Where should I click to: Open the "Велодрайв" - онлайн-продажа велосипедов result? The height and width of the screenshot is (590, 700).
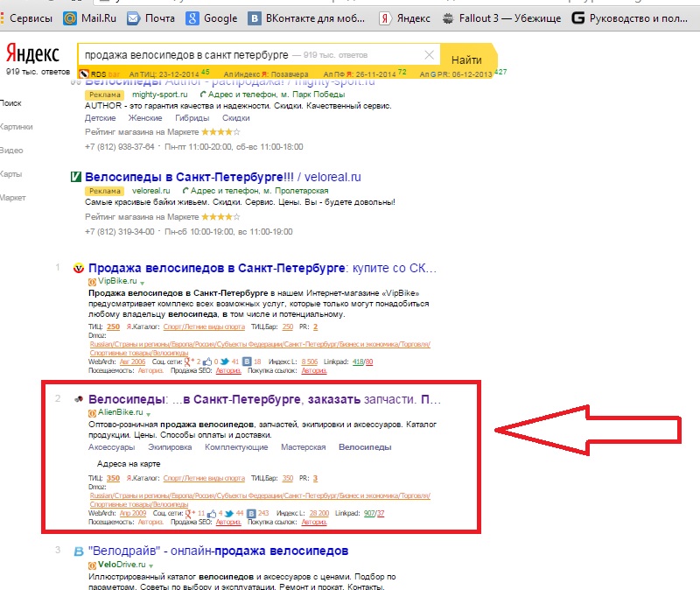(x=218, y=551)
